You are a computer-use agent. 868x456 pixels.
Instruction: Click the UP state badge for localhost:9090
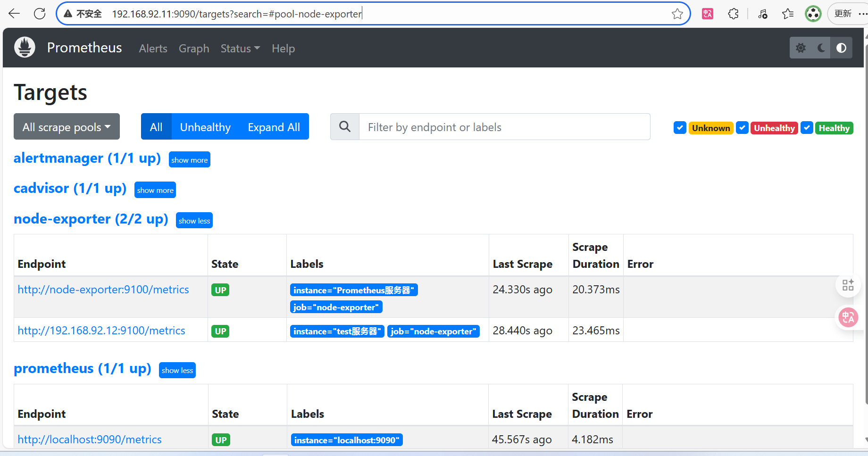coord(221,440)
